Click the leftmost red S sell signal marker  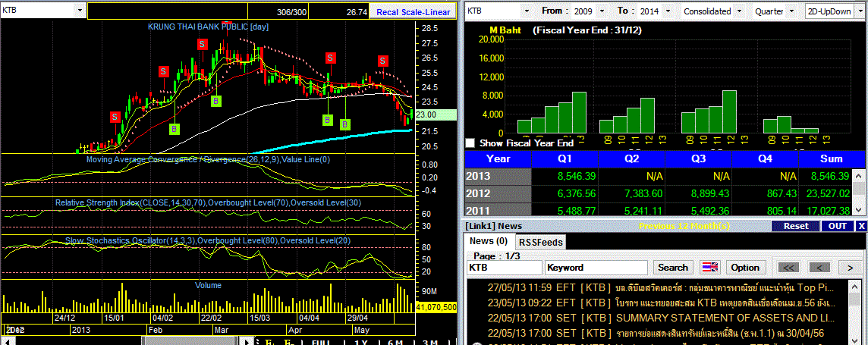tap(115, 117)
